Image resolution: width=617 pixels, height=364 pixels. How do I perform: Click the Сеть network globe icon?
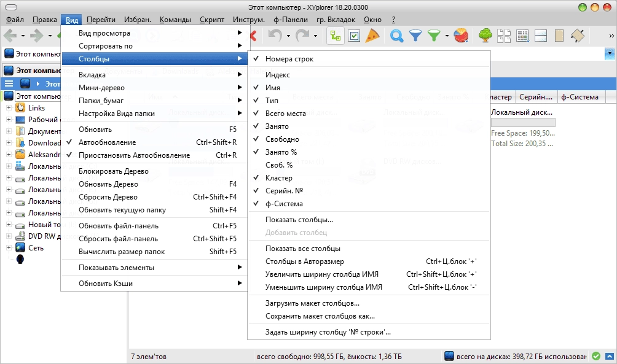20,247
